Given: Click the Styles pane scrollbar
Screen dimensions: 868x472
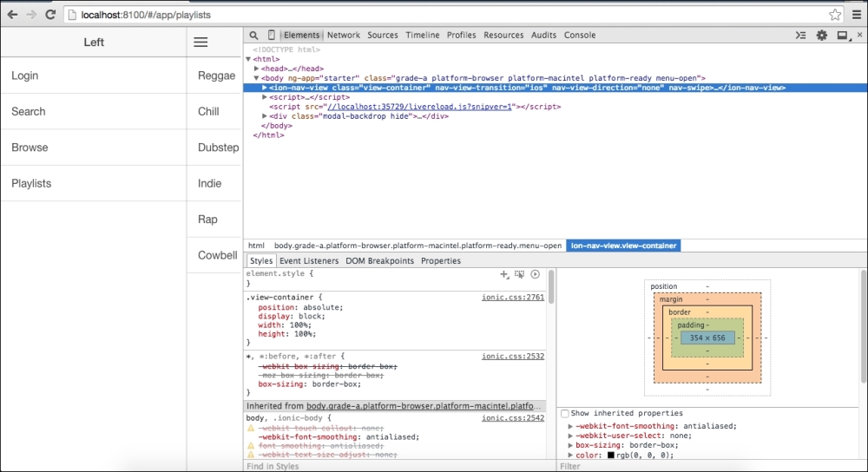Looking at the screenshot, I should (551, 286).
